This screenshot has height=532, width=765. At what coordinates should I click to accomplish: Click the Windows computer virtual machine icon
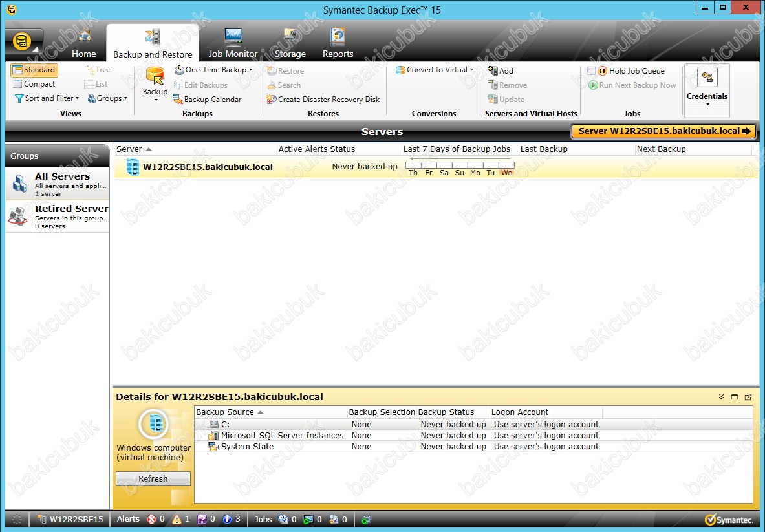click(x=154, y=423)
